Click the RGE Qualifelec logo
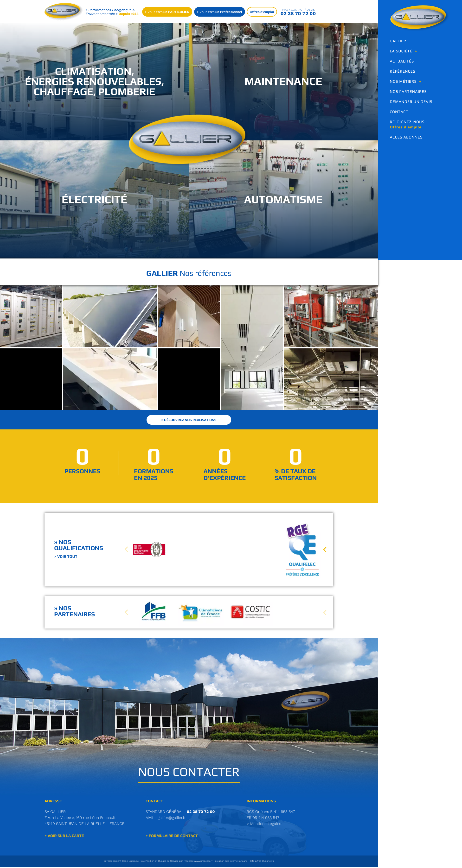The height and width of the screenshot is (868, 462). pyautogui.click(x=302, y=550)
